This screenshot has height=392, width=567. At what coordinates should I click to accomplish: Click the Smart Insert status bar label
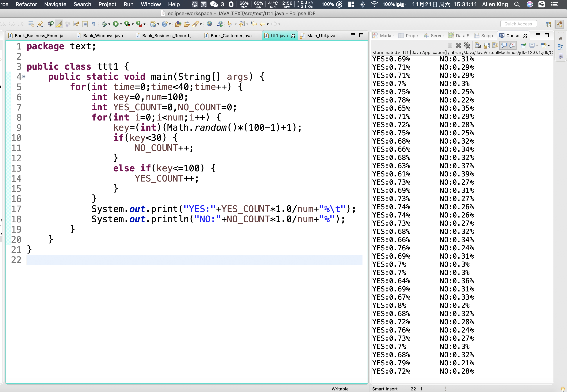click(x=385, y=389)
